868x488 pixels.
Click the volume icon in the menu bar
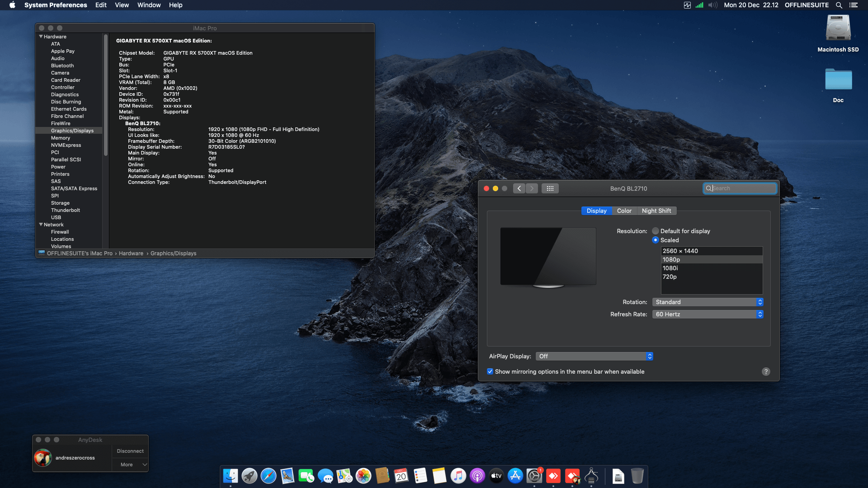click(713, 5)
